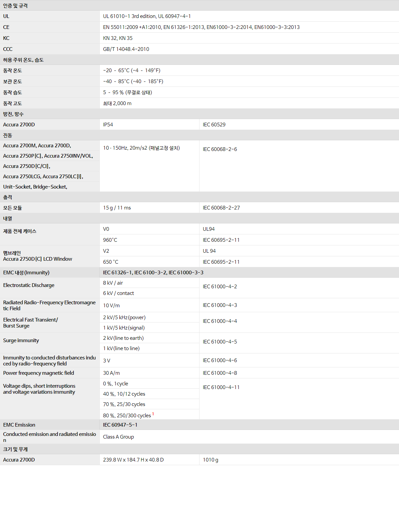Select the 동작 온도 value '-20 - 65°C'

point(132,70)
